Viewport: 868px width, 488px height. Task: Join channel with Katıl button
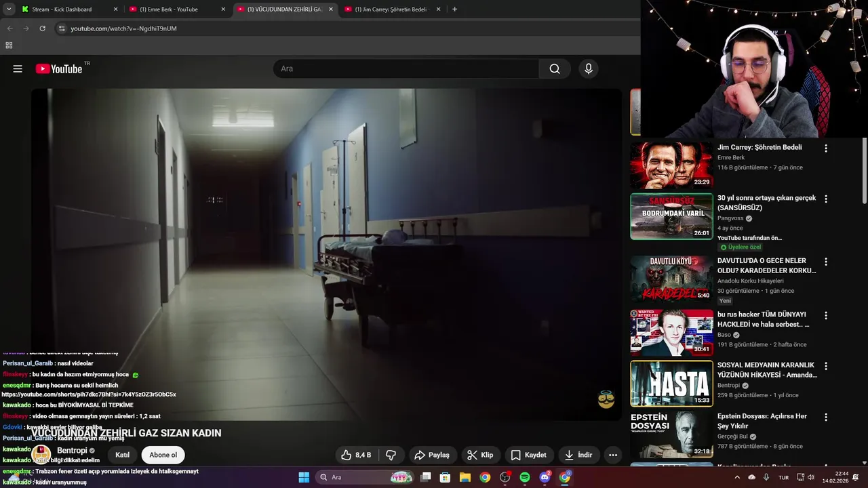click(122, 455)
